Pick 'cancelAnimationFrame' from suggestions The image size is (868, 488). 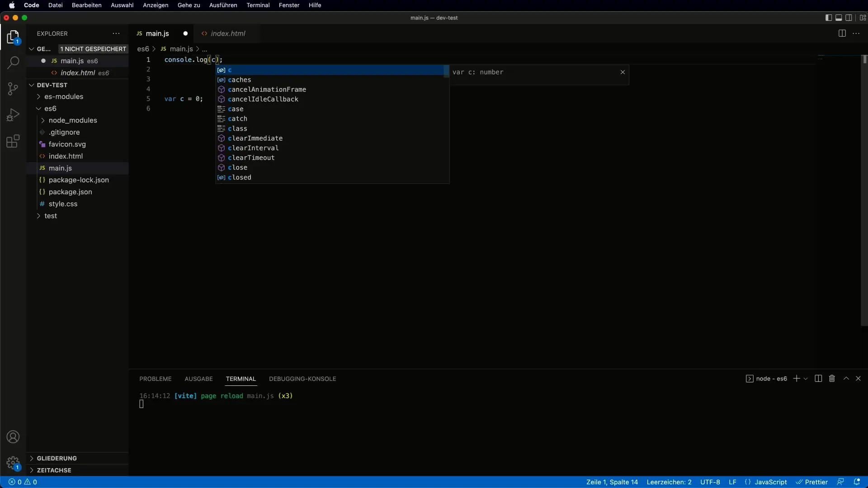coord(332,89)
